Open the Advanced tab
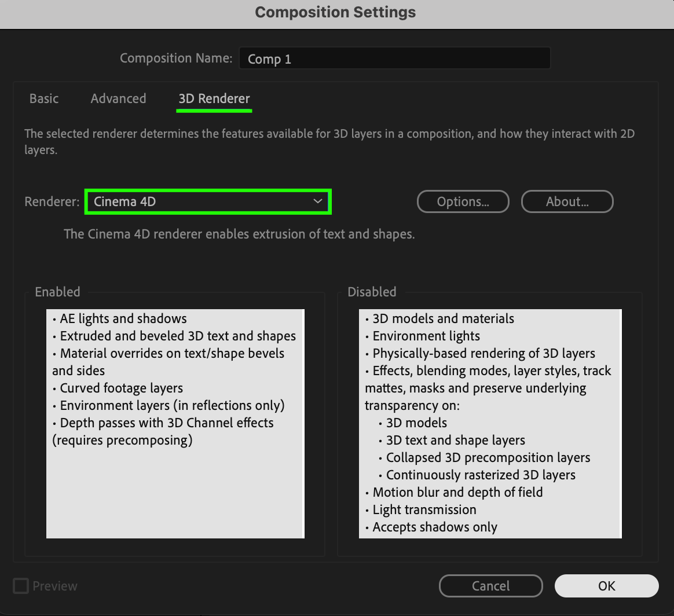674x616 pixels. pos(118,98)
